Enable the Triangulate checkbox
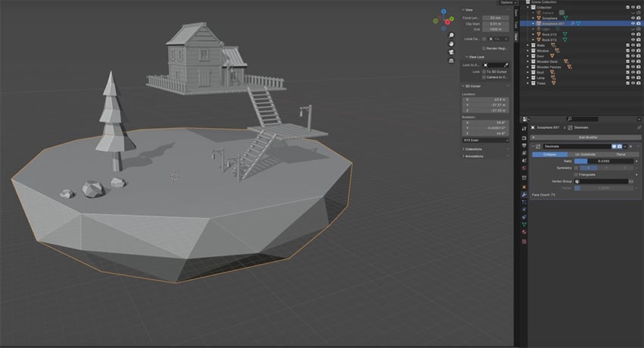The width and height of the screenshot is (644, 348). pos(577,174)
